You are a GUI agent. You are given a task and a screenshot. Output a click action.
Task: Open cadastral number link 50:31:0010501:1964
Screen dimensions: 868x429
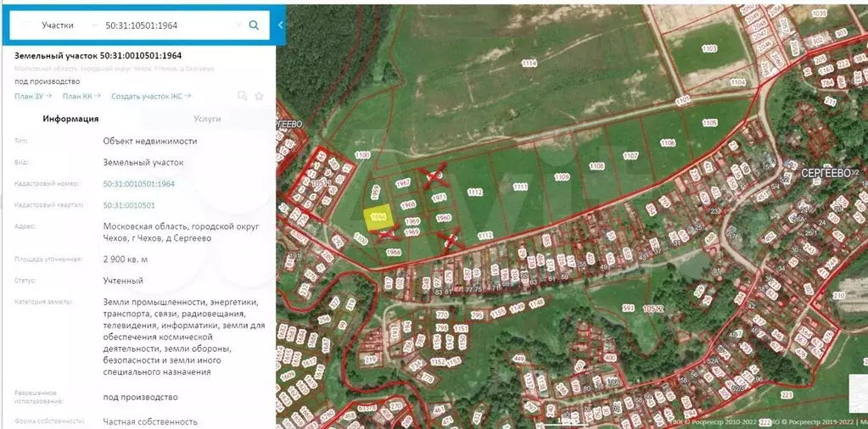(139, 184)
